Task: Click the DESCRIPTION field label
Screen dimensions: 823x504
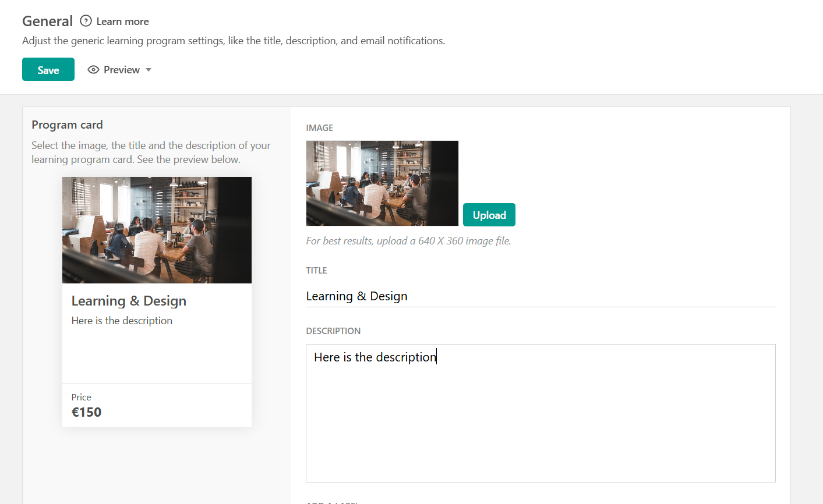Action: tap(333, 331)
